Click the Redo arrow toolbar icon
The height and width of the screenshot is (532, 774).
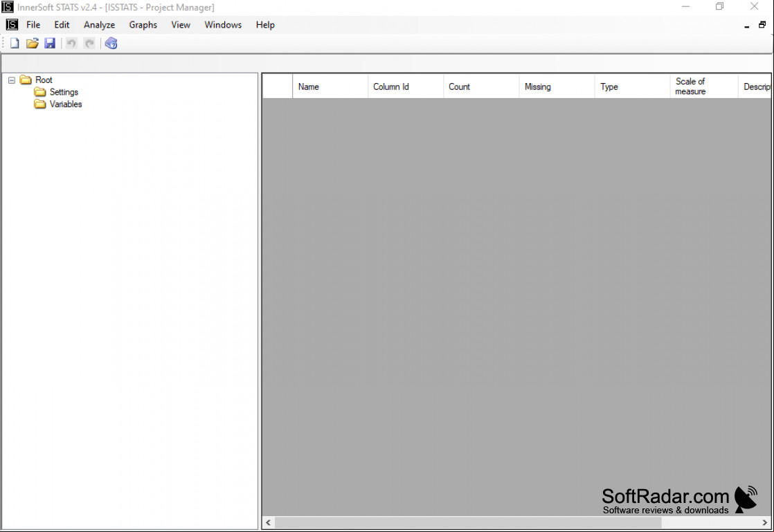point(89,44)
